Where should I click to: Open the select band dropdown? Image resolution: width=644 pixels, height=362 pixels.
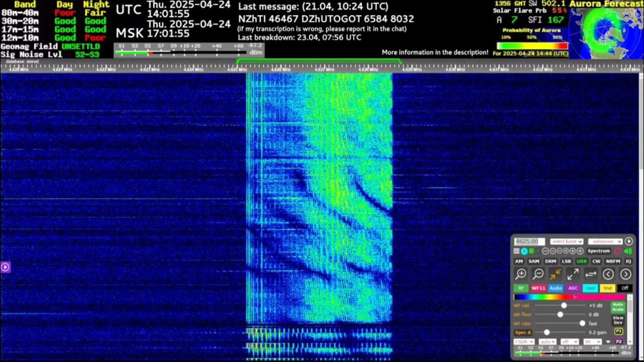pyautogui.click(x=567, y=242)
